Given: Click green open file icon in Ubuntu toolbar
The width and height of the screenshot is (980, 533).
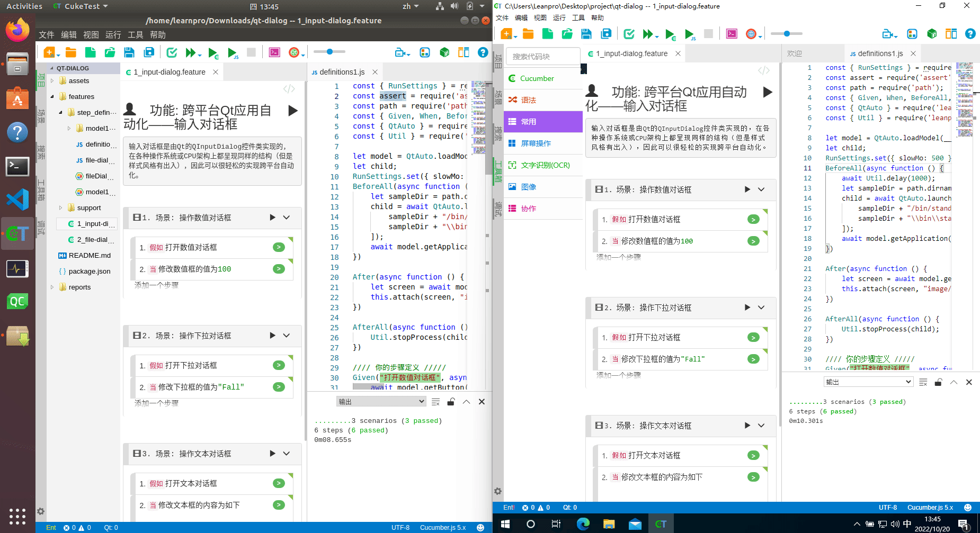Looking at the screenshot, I should coord(110,52).
